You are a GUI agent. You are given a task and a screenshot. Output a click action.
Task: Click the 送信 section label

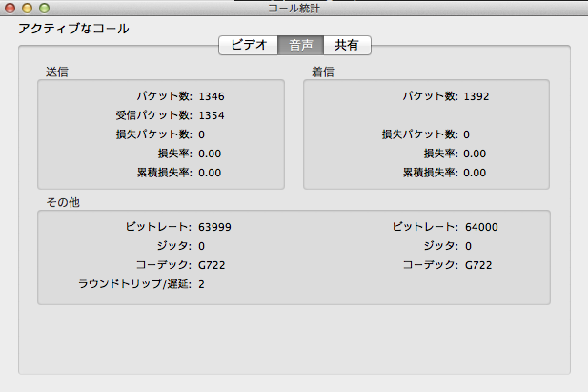click(x=56, y=72)
